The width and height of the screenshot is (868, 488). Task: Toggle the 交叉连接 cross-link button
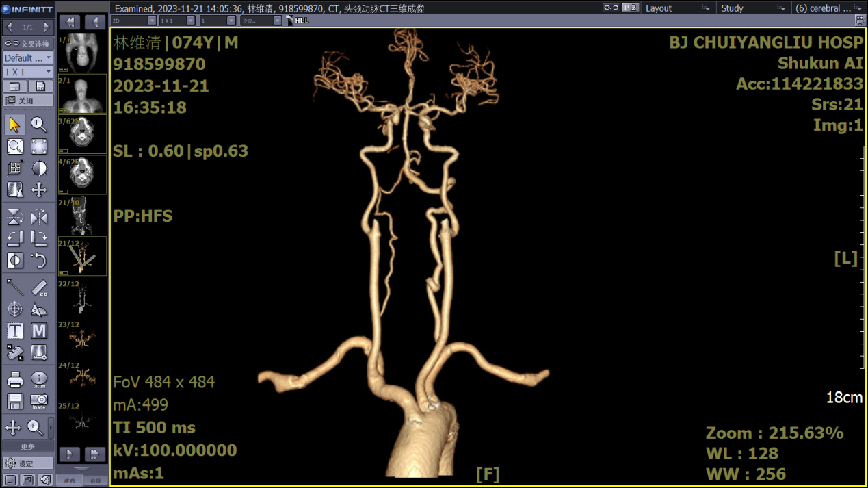click(27, 44)
